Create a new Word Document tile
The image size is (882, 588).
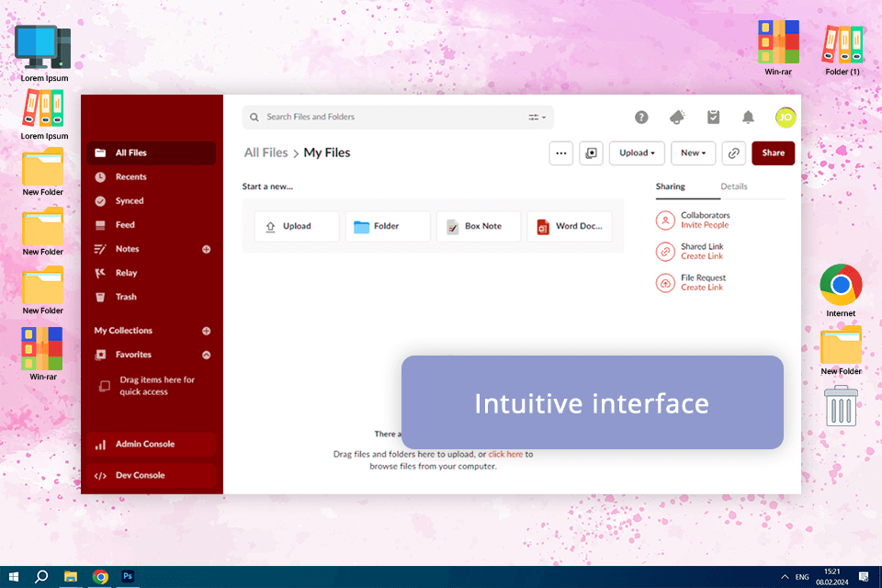coord(570,226)
